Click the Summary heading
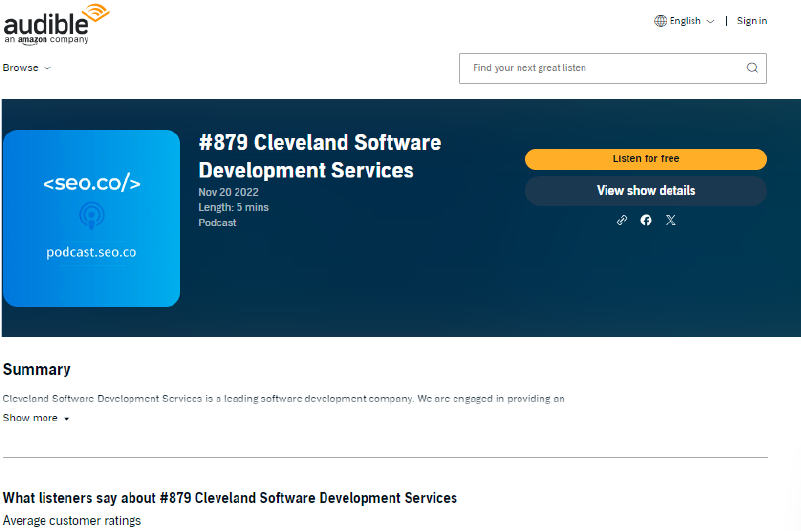Viewport: 801px width, 531px height. tap(36, 370)
